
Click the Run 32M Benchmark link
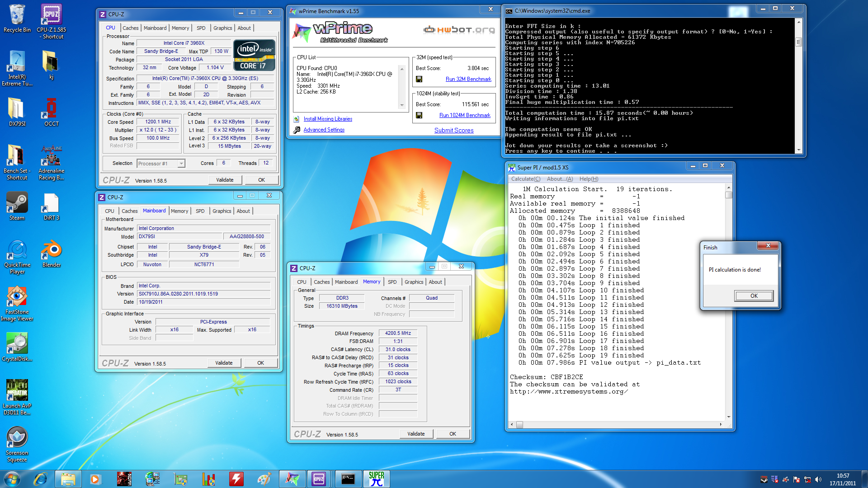468,79
